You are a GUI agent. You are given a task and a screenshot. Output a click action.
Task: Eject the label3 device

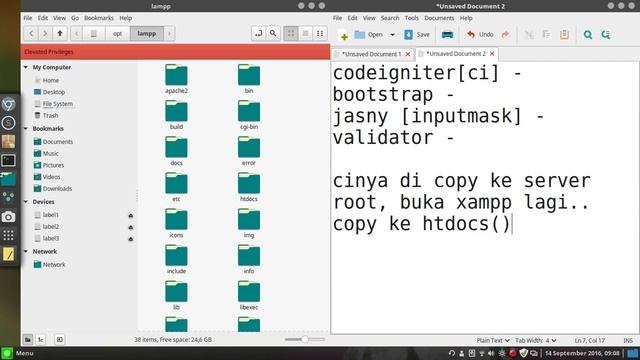click(x=131, y=239)
